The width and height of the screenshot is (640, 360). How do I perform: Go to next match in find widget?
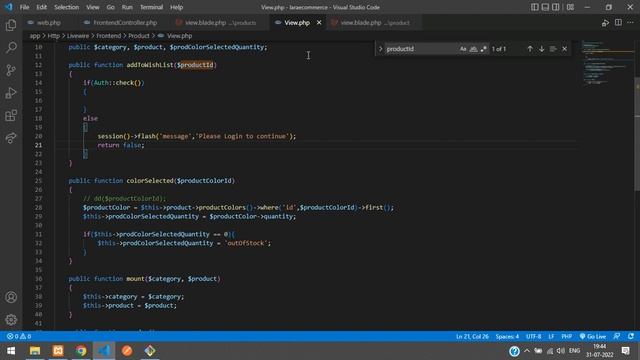[542, 49]
